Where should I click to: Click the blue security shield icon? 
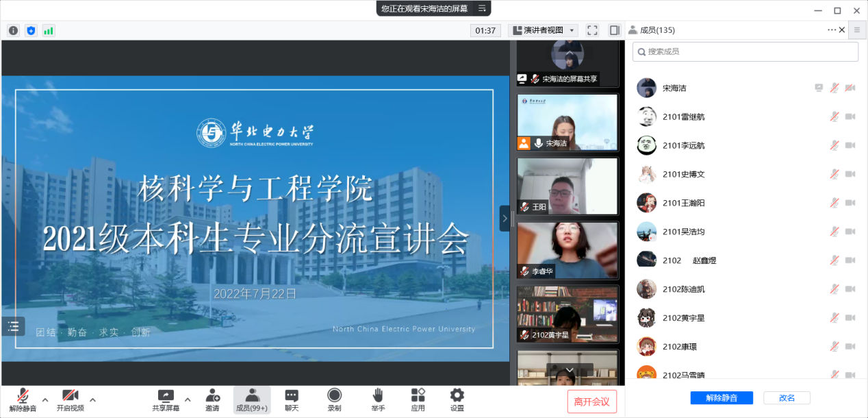[31, 31]
